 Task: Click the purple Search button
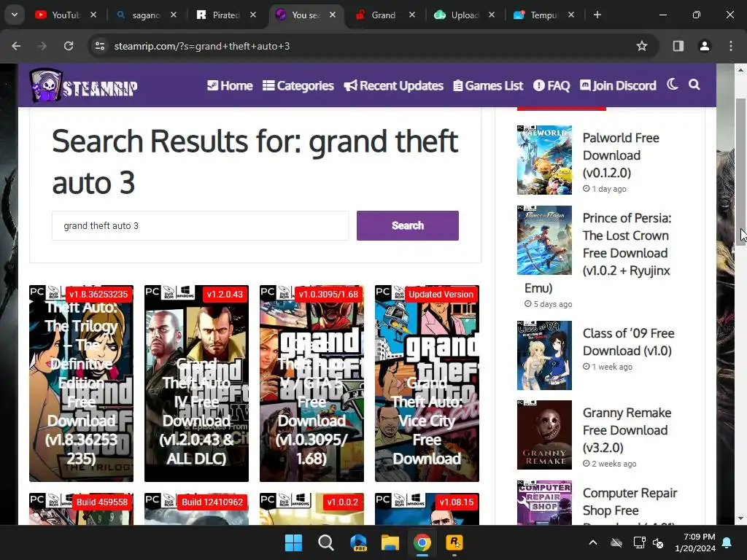[408, 226]
